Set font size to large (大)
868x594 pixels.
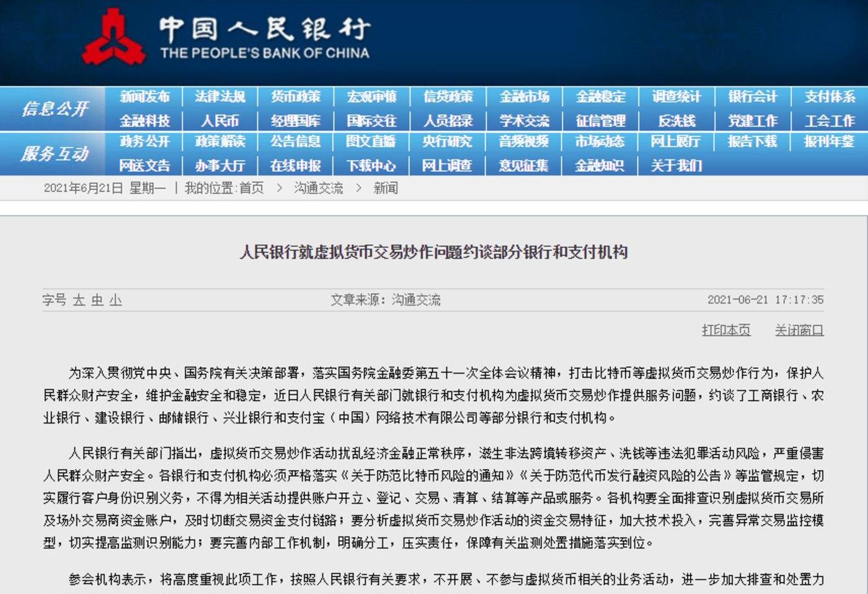pos(79,300)
